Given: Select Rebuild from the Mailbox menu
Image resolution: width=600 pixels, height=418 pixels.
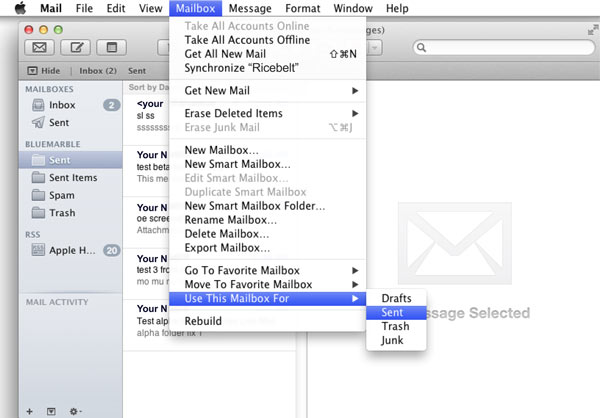Looking at the screenshot, I should click(x=203, y=321).
